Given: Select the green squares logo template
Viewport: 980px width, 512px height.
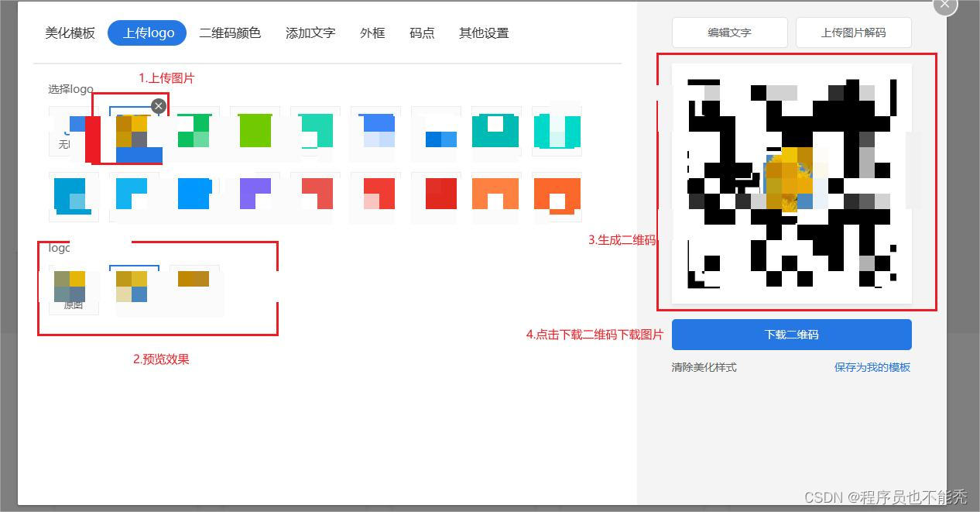Looking at the screenshot, I should coord(194,130).
